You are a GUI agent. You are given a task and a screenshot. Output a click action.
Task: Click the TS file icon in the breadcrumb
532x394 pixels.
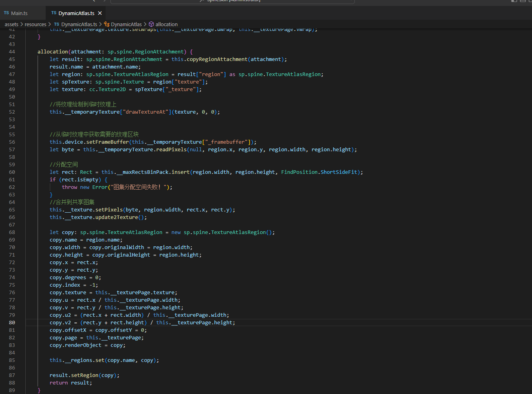[x=57, y=24]
